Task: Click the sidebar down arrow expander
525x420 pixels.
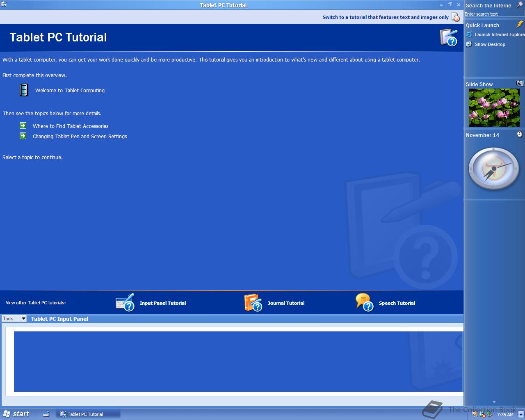Action: [x=494, y=402]
